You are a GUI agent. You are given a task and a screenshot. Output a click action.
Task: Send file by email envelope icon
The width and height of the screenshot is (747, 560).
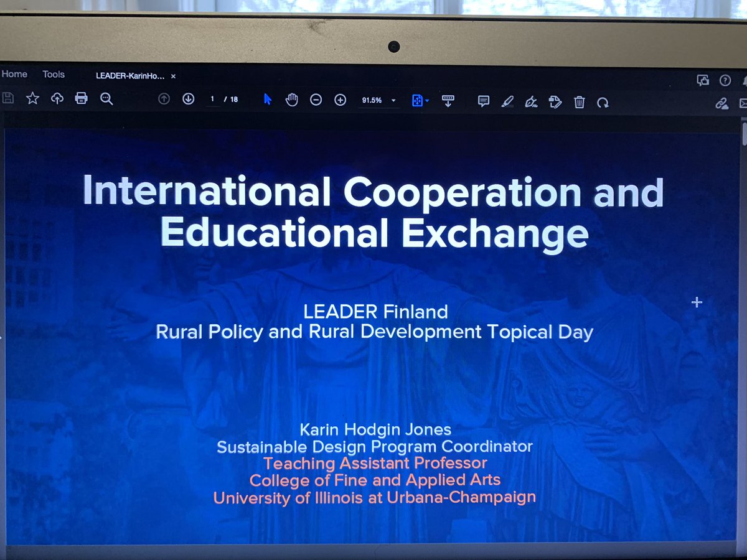(x=742, y=103)
